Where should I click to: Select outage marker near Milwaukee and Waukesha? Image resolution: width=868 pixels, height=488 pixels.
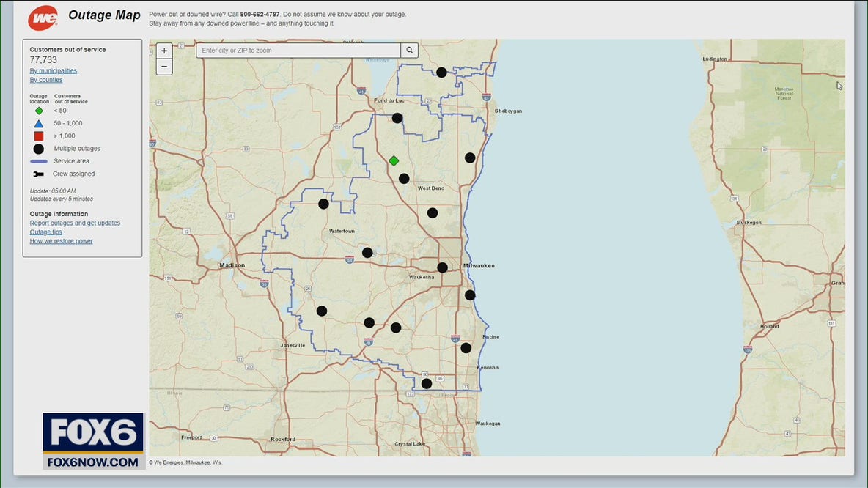point(442,267)
